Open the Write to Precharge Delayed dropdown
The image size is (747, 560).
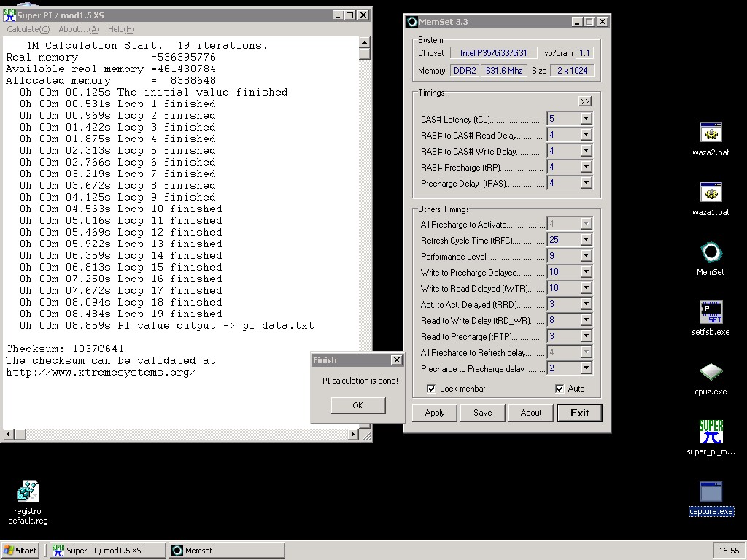pyautogui.click(x=586, y=272)
